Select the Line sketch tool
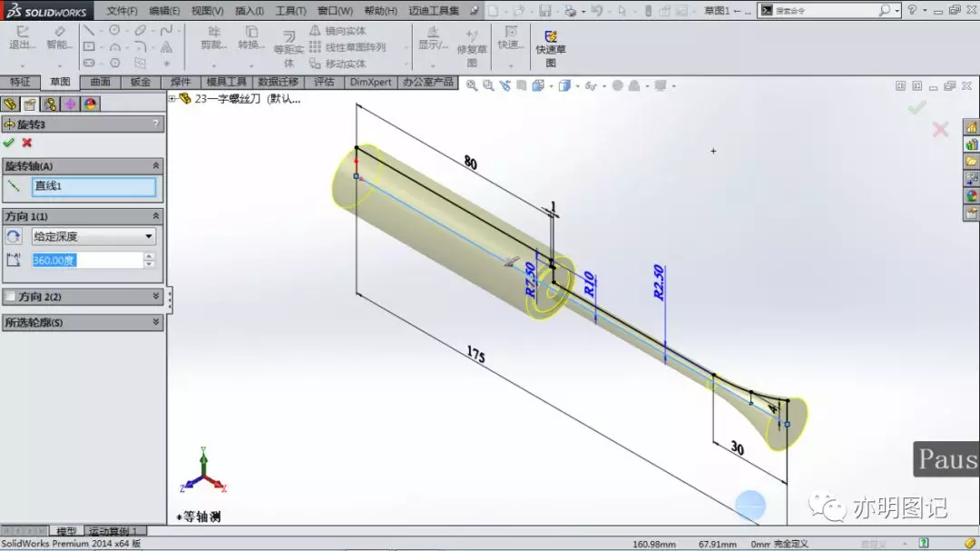Image resolution: width=980 pixels, height=551 pixels. (89, 30)
